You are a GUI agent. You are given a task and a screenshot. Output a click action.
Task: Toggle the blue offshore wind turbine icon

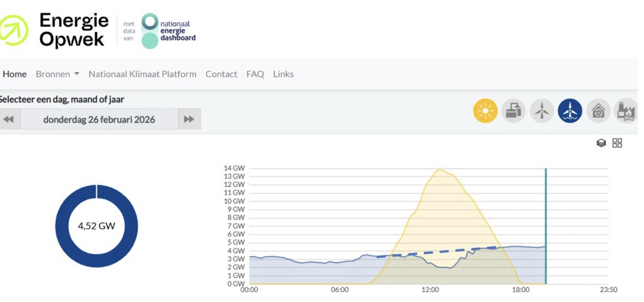point(570,111)
